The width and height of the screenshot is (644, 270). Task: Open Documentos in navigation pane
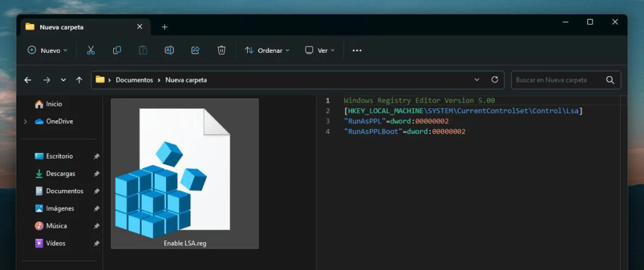pyautogui.click(x=59, y=191)
